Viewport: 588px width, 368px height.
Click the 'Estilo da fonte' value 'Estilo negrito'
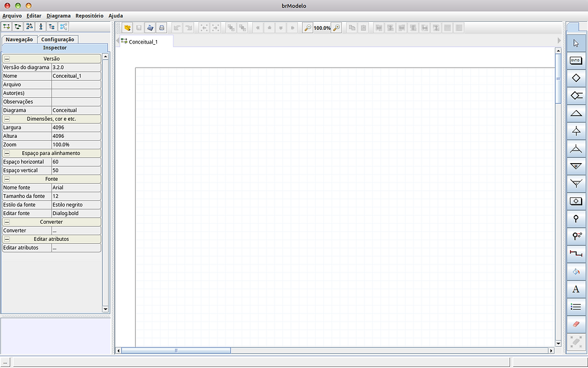(x=76, y=205)
